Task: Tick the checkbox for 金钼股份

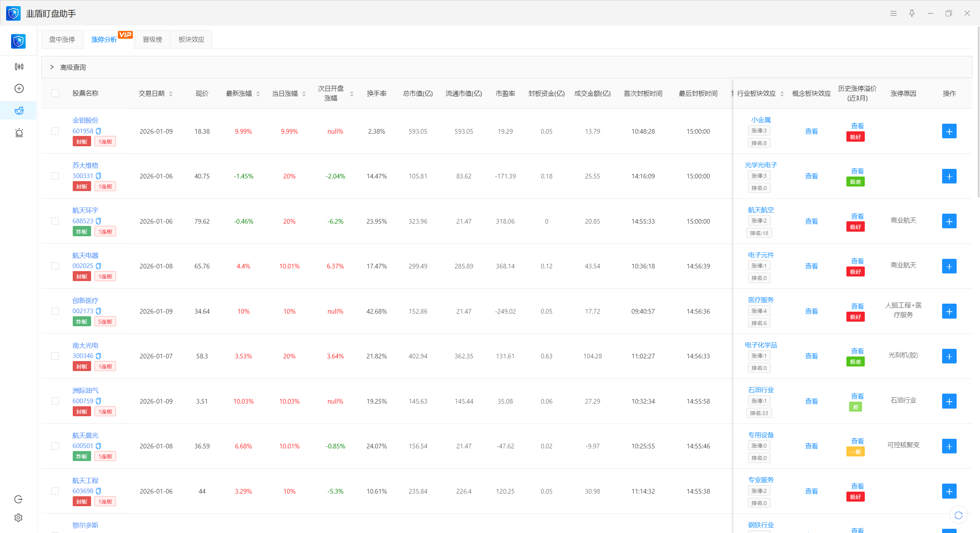Action: click(55, 131)
